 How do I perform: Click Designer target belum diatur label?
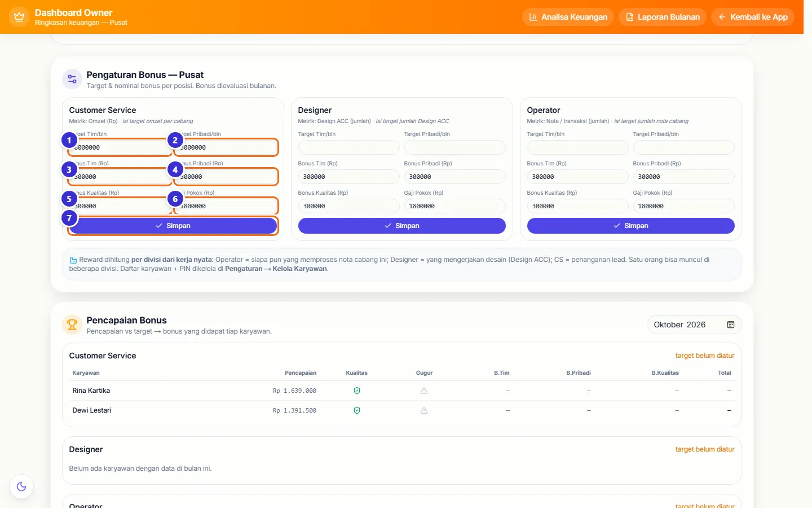pos(705,449)
